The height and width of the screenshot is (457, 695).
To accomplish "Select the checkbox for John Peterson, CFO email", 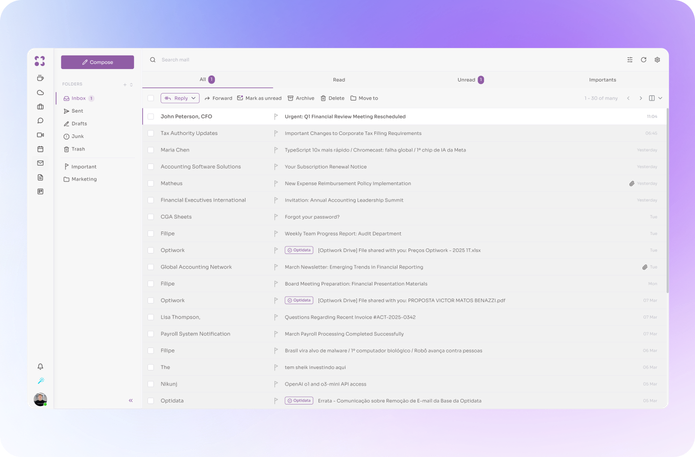I will pos(152,117).
